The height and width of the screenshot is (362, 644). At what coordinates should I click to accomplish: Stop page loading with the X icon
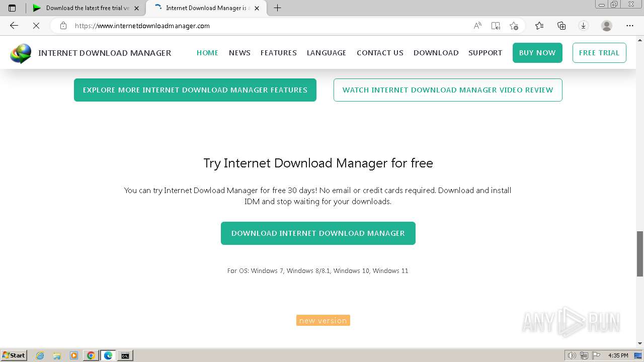click(x=36, y=26)
